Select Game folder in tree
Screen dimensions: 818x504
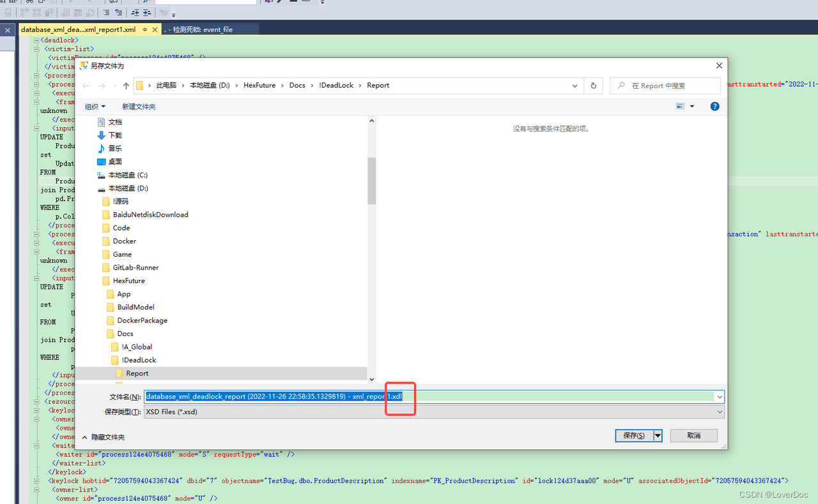[122, 254]
